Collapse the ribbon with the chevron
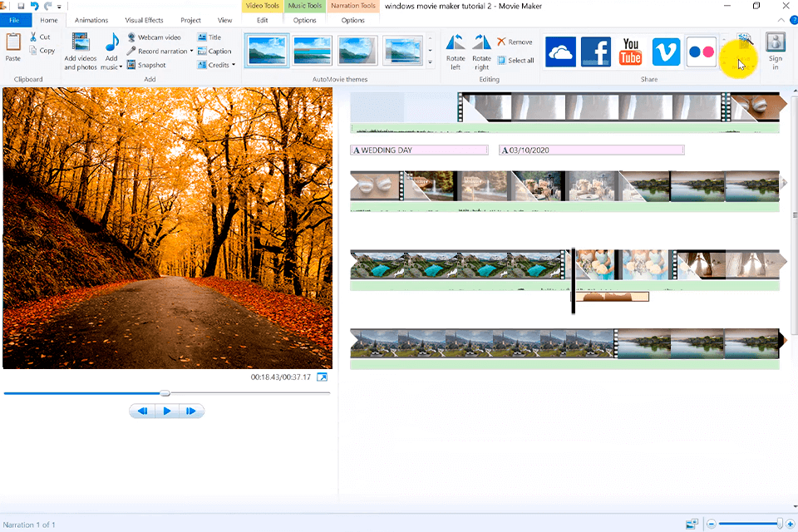This screenshot has height=532, width=798. click(x=781, y=20)
